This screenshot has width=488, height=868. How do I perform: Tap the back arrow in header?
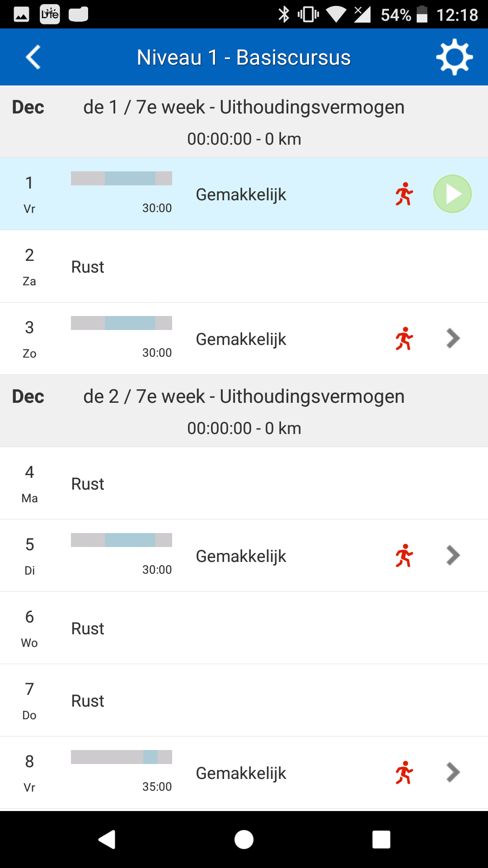[33, 57]
